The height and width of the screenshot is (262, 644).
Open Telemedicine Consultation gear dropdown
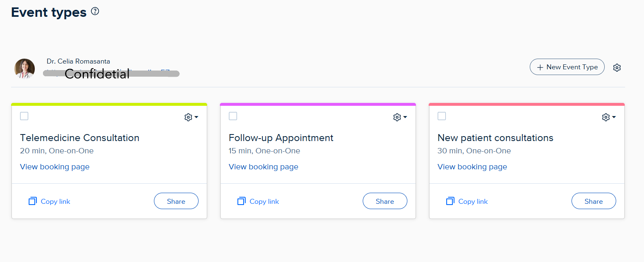[x=191, y=117]
